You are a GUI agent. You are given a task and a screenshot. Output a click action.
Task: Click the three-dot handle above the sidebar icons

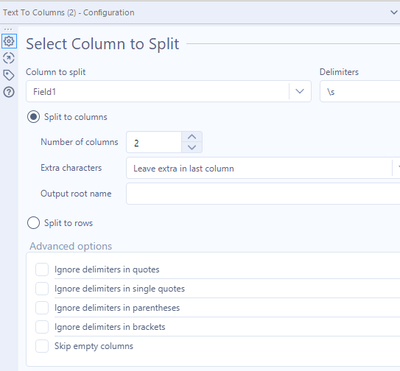click(x=8, y=29)
